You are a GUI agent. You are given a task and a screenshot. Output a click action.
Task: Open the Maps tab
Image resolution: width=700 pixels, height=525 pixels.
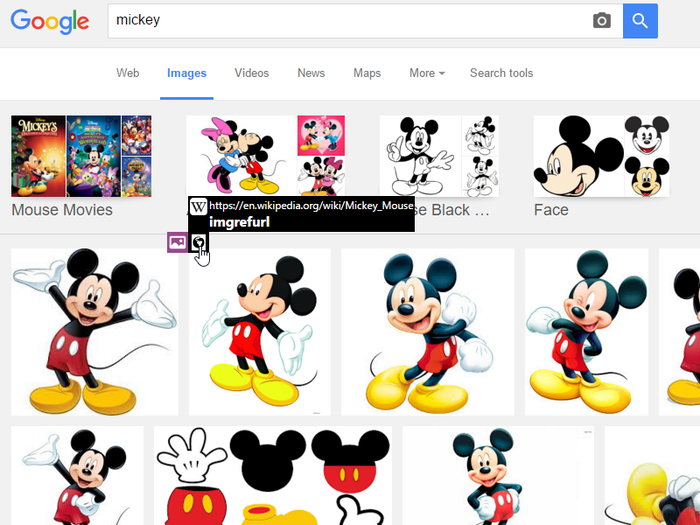[x=367, y=73]
